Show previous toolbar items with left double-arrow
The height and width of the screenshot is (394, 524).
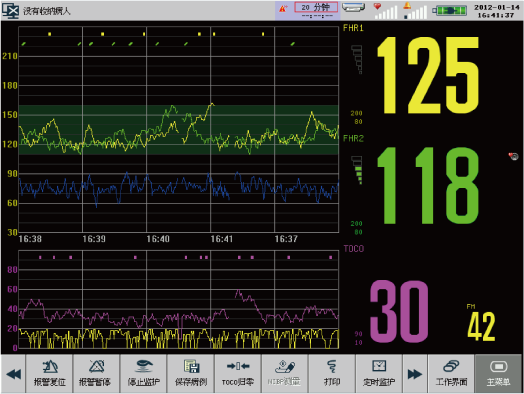(x=13, y=373)
